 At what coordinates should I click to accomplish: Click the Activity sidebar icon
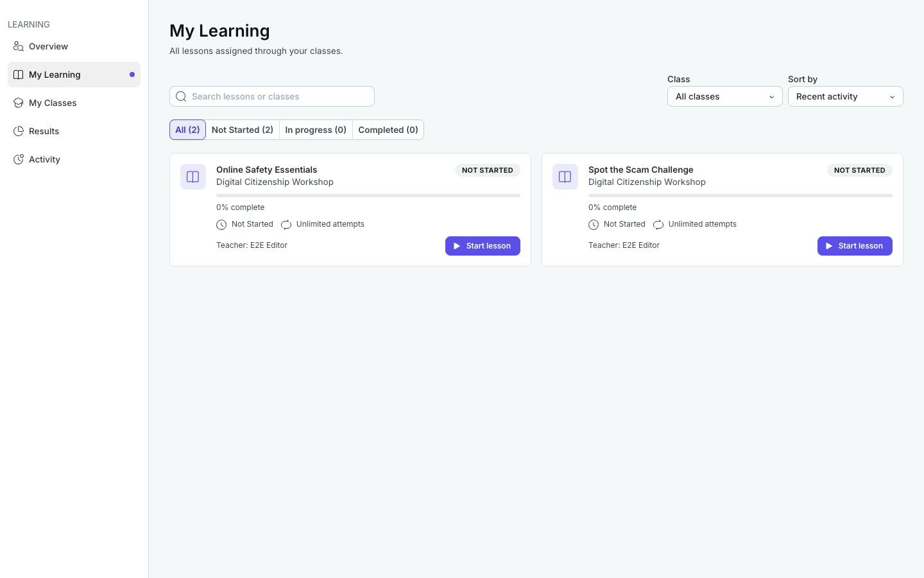click(x=19, y=159)
